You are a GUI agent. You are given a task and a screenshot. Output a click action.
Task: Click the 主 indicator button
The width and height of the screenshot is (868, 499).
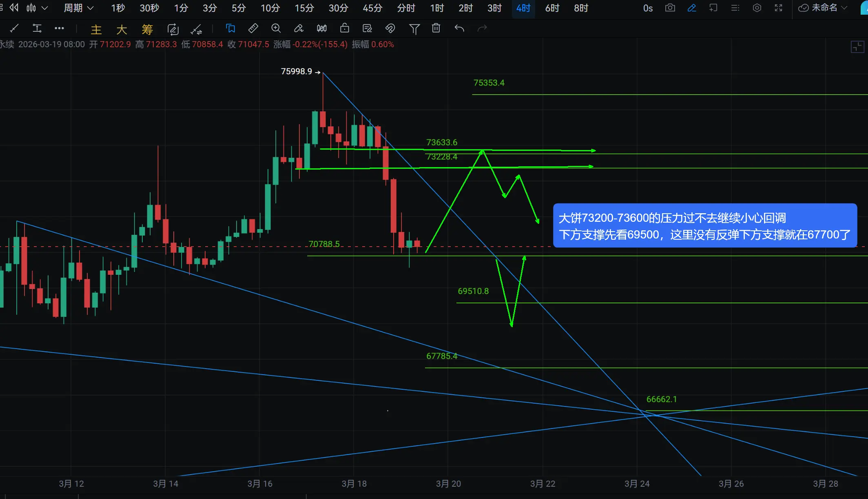coord(96,29)
